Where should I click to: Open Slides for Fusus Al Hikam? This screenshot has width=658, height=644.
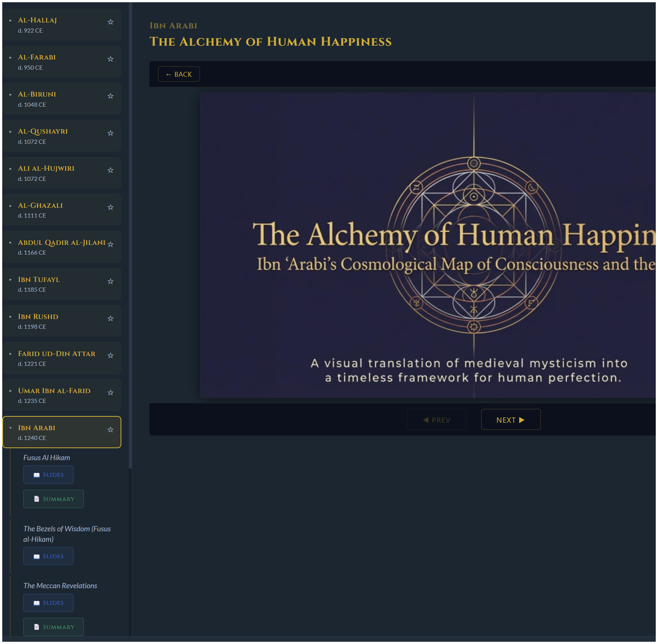(48, 474)
